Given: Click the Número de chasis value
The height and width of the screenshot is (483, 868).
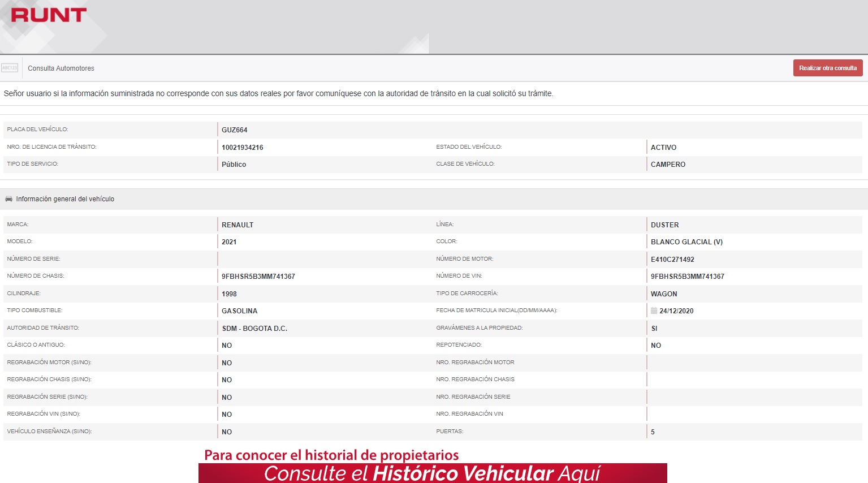Looking at the screenshot, I should 258,277.
